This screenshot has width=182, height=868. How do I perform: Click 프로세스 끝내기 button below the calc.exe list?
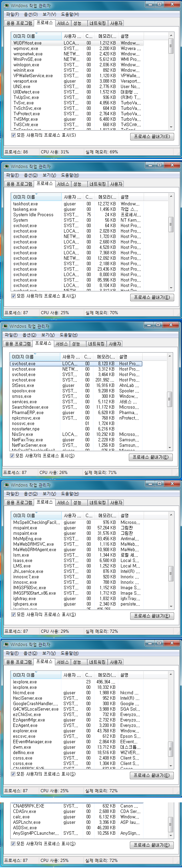[x=152, y=845]
